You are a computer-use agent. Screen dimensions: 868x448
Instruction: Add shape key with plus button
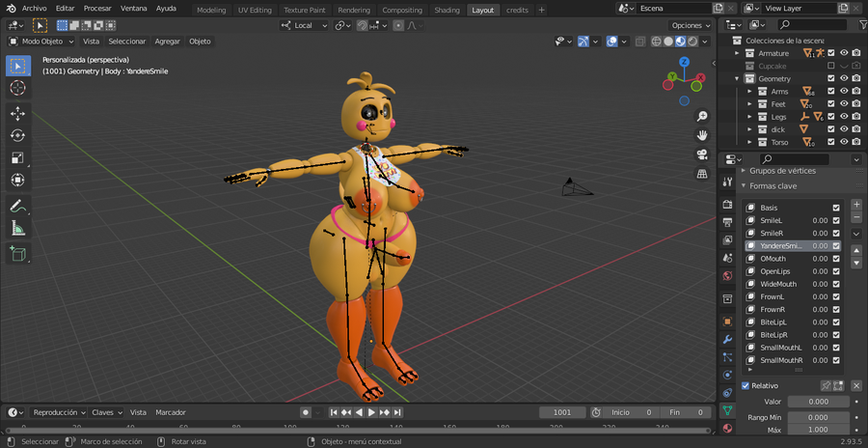[856, 205]
